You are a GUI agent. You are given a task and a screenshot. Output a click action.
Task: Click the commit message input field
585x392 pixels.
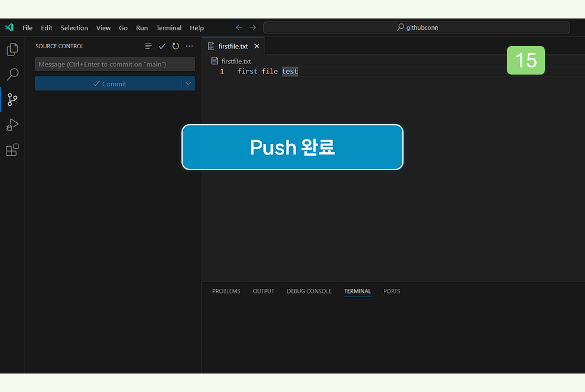(x=115, y=64)
